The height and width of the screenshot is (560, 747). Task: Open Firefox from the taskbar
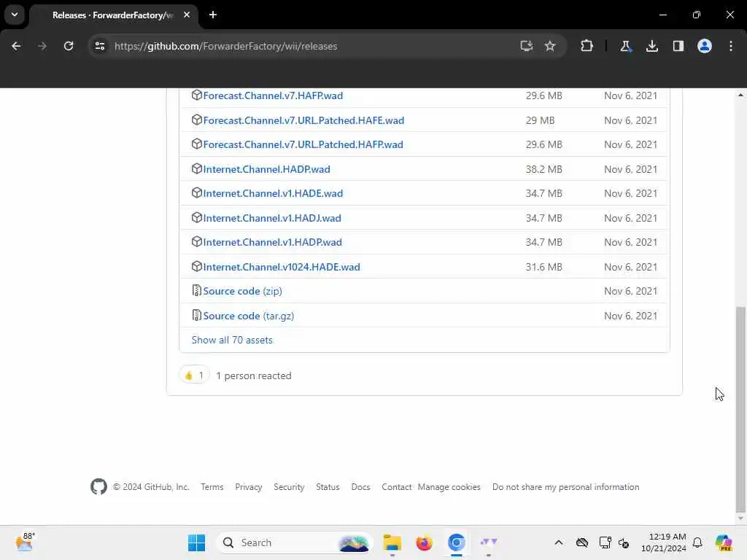click(424, 542)
